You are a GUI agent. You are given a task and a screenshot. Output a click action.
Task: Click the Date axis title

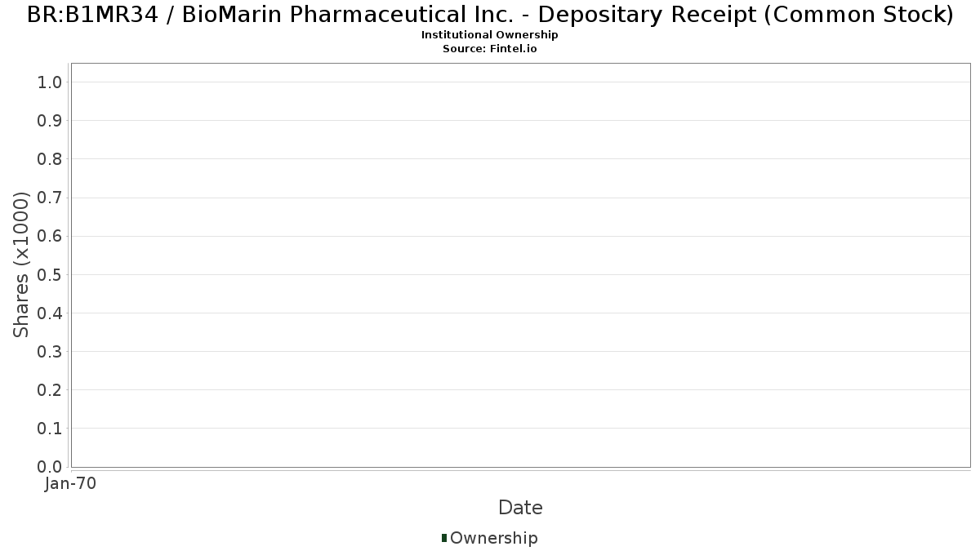pyautogui.click(x=520, y=508)
